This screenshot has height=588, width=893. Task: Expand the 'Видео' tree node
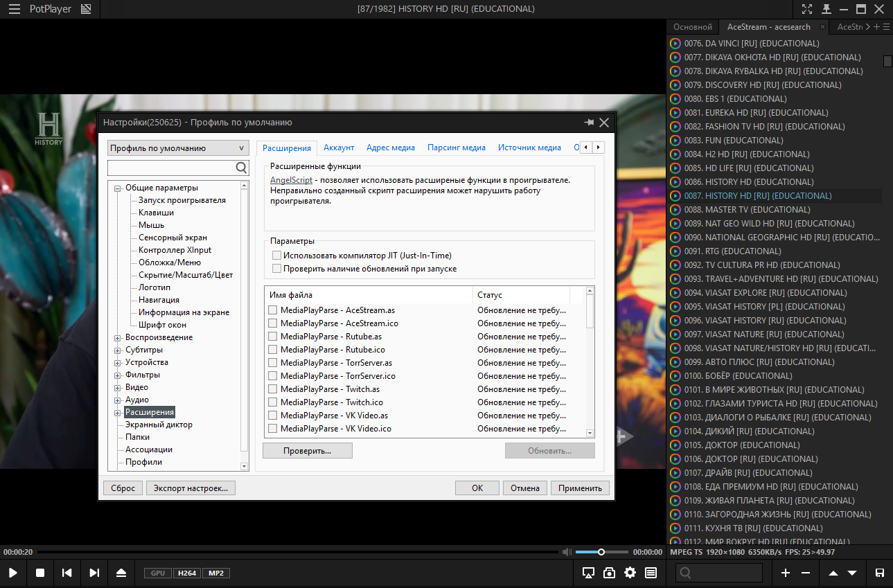tap(118, 388)
